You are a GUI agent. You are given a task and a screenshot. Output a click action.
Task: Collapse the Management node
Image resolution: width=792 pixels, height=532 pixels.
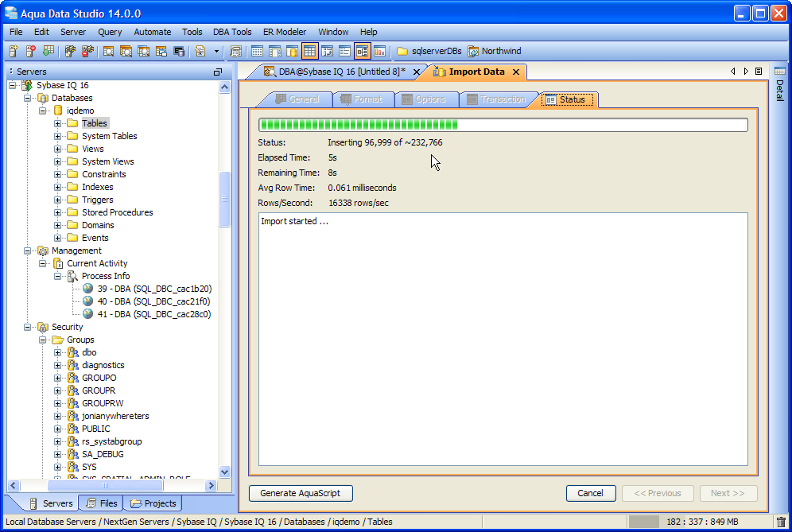(28, 250)
